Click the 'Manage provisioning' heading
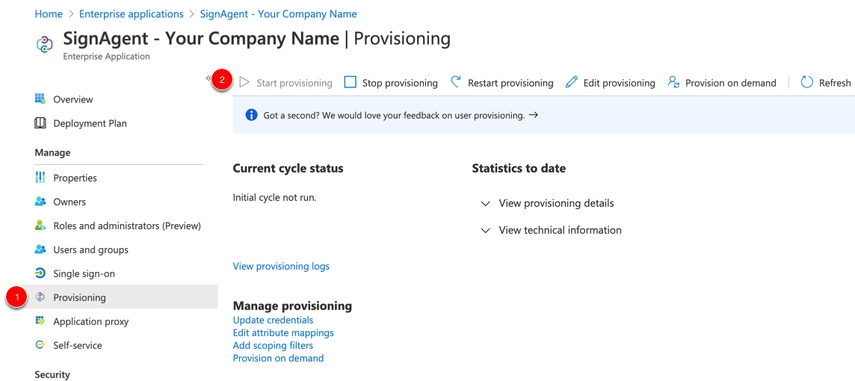Viewport: 855px width, 381px height. (292, 306)
